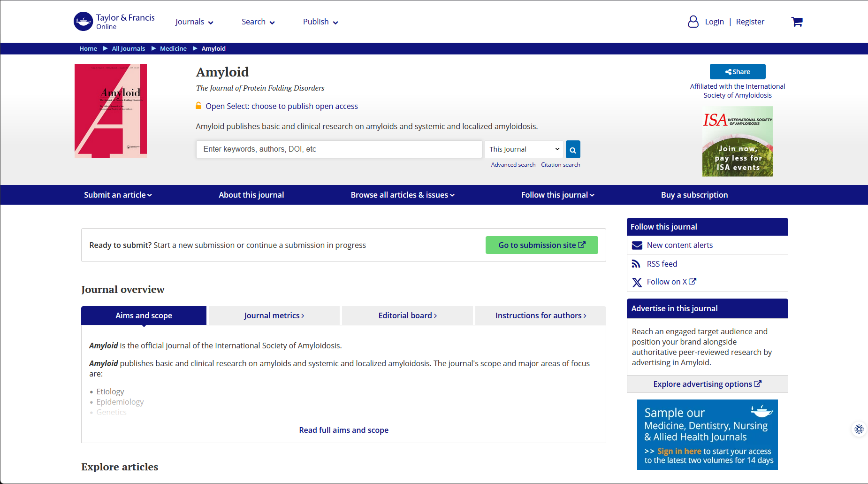
Task: Click the Share button
Action: pyautogui.click(x=737, y=72)
